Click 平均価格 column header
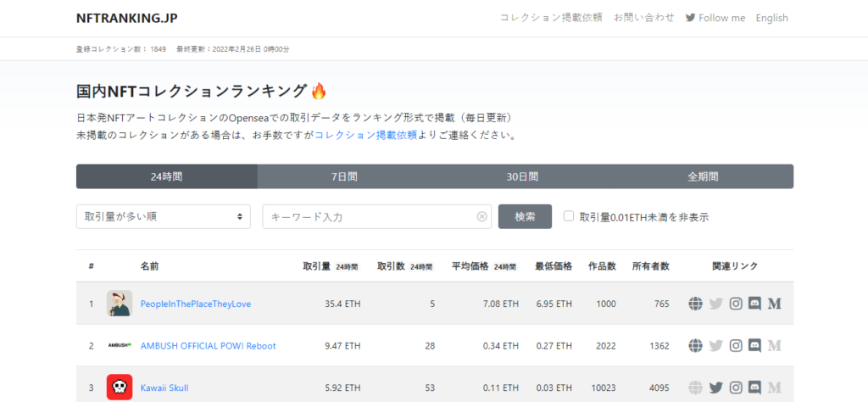Image resolution: width=868 pixels, height=402 pixels. (484, 266)
